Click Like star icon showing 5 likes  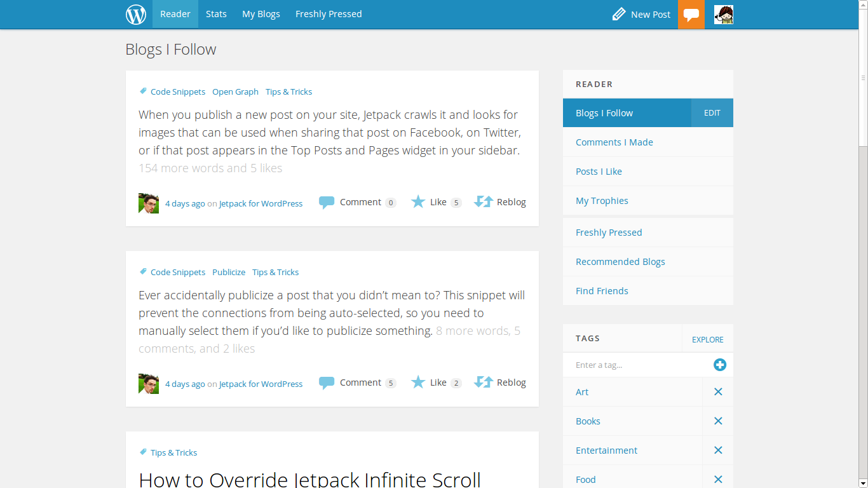(418, 202)
